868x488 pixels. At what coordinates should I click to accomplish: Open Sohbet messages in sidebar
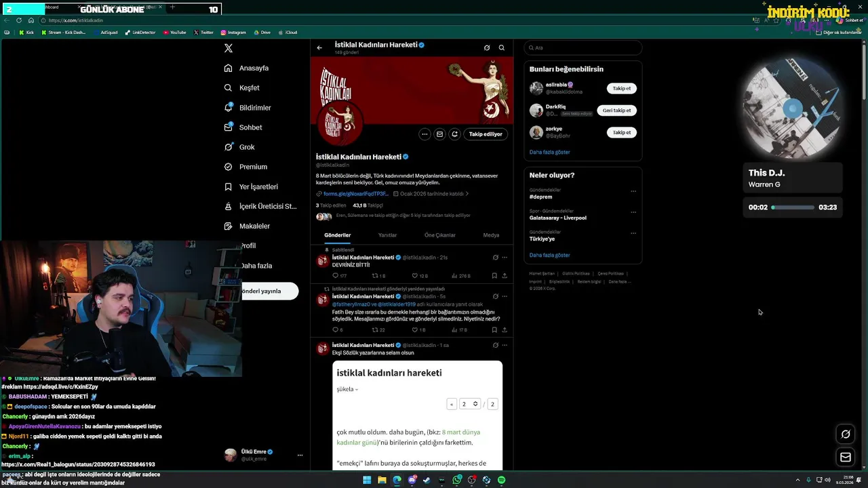click(243, 127)
